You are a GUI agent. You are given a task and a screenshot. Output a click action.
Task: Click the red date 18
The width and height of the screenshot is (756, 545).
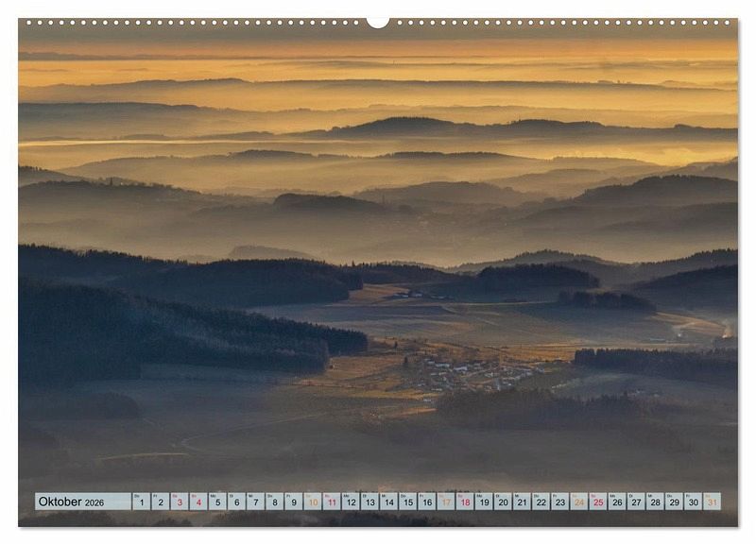point(465,502)
